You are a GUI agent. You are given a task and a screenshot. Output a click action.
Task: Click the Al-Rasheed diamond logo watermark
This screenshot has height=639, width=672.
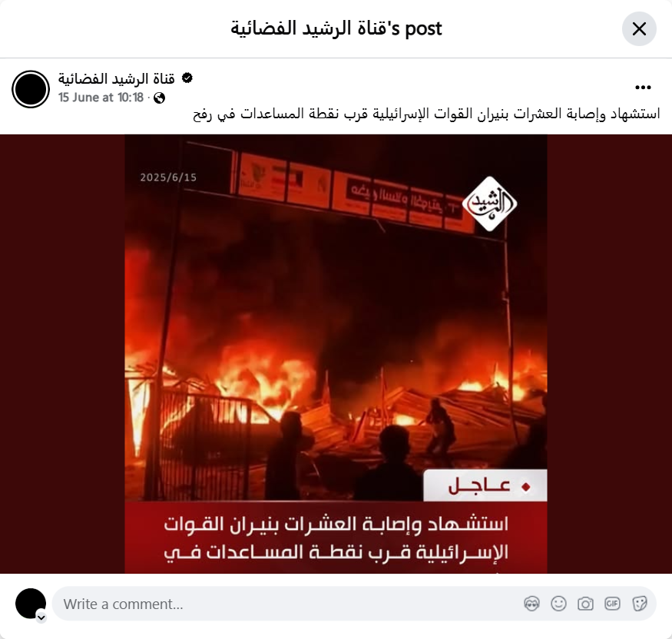(x=489, y=204)
